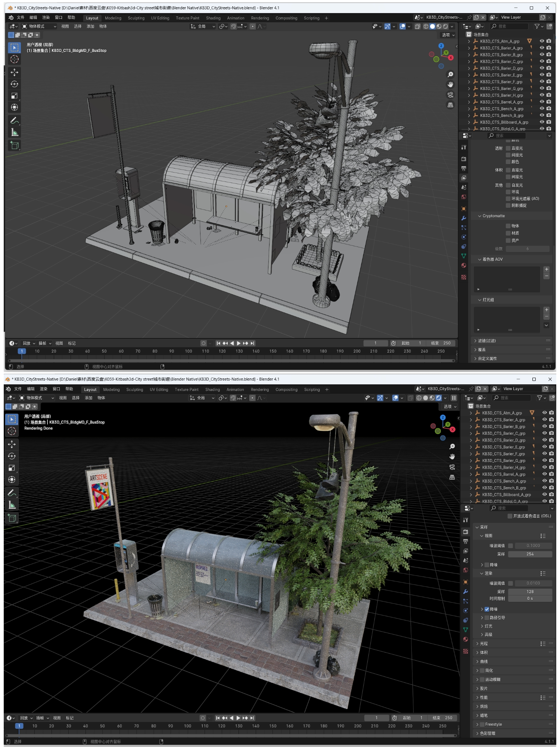Image resolution: width=560 pixels, height=747 pixels.
Task: Switch to rendered shading in top window
Action: click(x=445, y=27)
